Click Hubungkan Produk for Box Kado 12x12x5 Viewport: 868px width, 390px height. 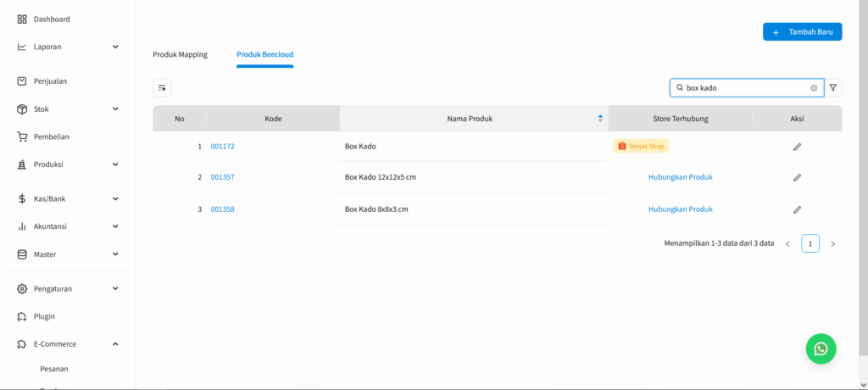click(681, 177)
